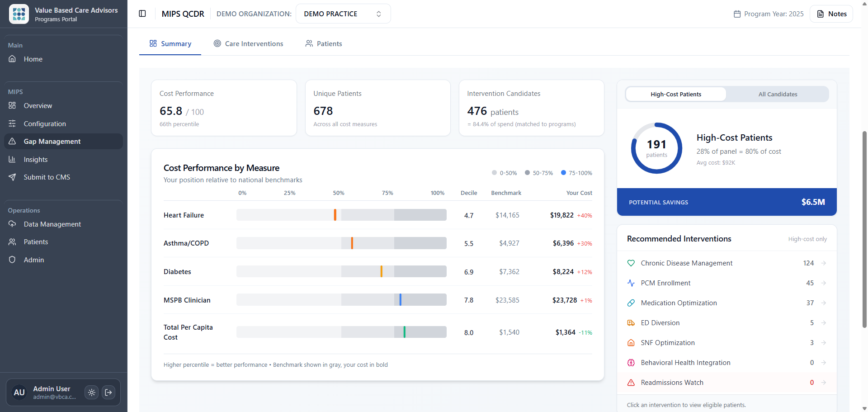Switch to High-Cost Patients segment
The width and height of the screenshot is (868, 412).
pos(675,94)
